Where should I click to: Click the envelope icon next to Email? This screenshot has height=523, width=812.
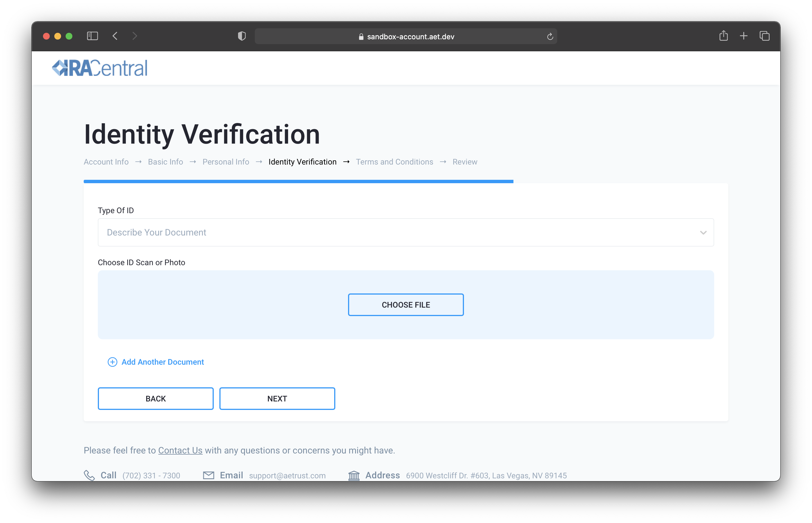pyautogui.click(x=209, y=476)
